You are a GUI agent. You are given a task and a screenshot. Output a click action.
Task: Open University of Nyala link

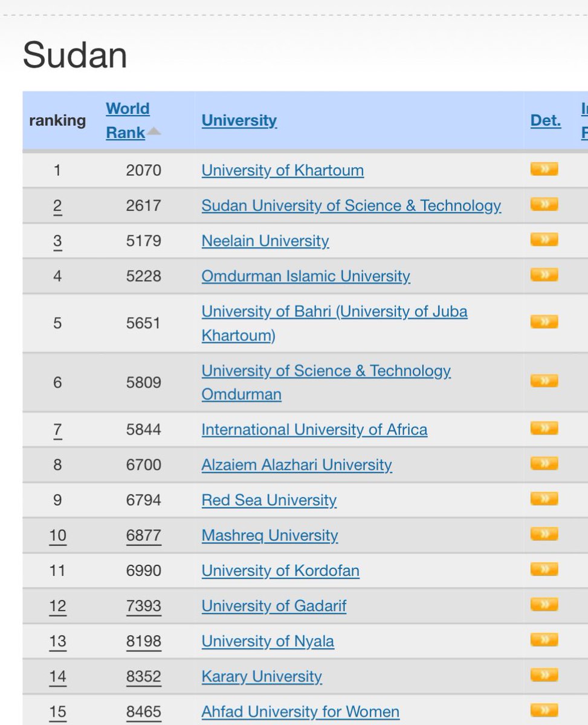[x=268, y=641]
